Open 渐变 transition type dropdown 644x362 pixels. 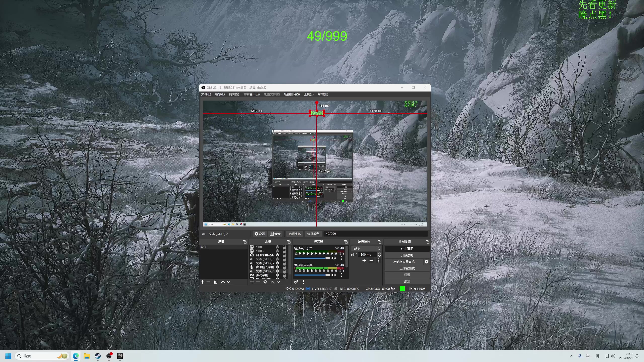[x=366, y=249]
